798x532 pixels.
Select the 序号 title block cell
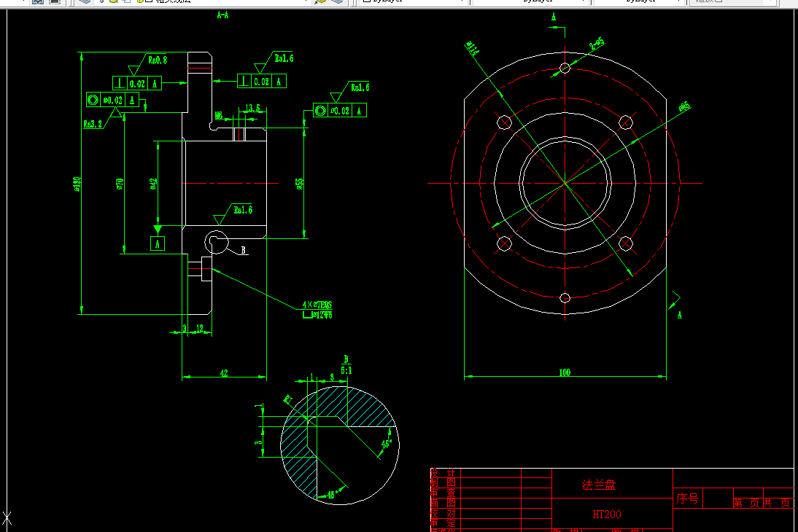pos(687,498)
